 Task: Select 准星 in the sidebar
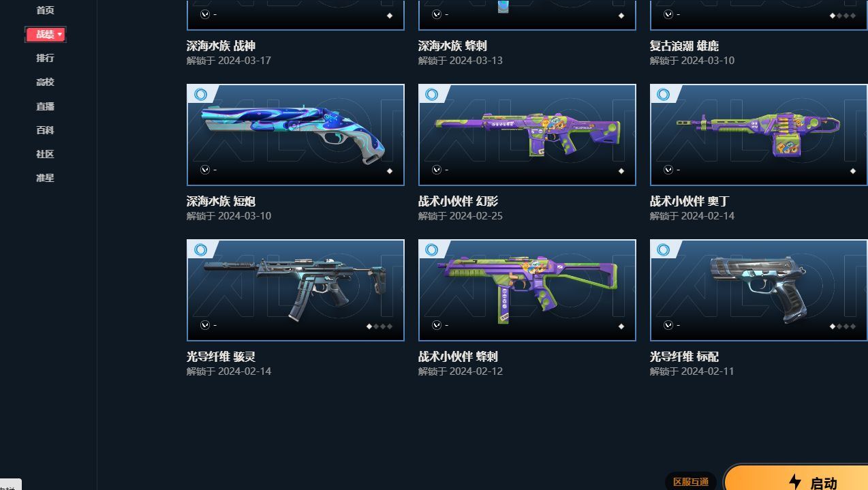(45, 178)
